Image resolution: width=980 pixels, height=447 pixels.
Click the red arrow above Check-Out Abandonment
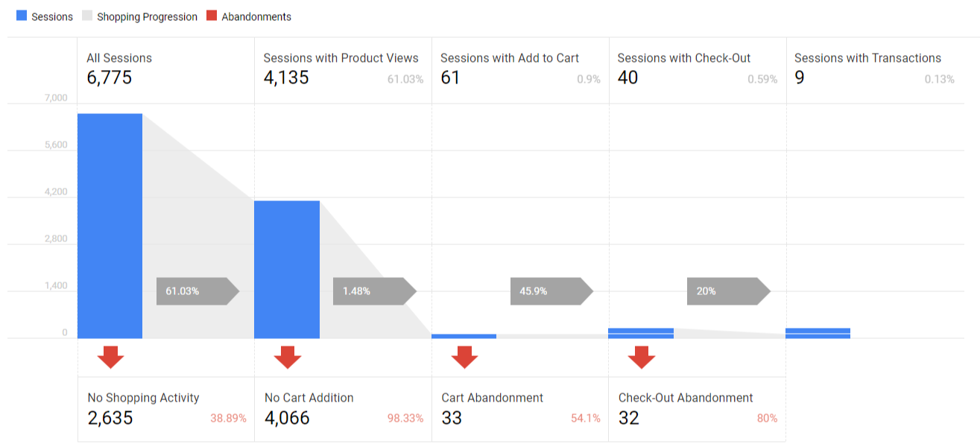point(641,357)
